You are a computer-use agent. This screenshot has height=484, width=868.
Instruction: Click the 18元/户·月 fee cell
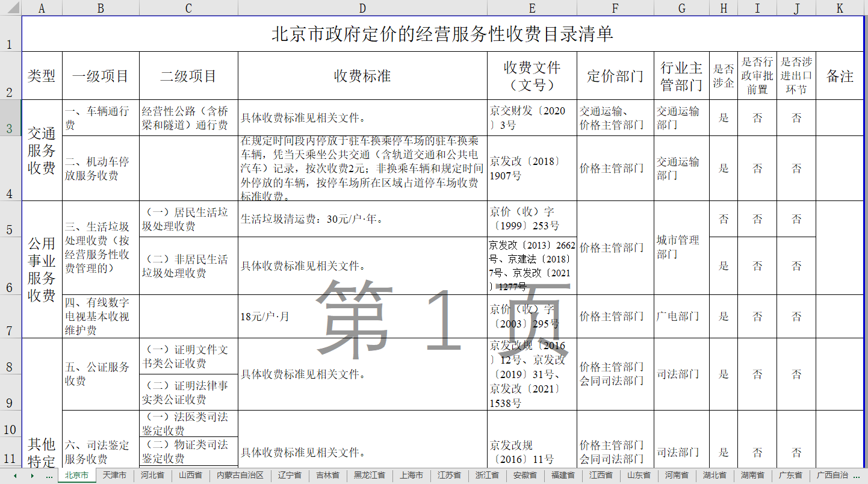(x=362, y=316)
